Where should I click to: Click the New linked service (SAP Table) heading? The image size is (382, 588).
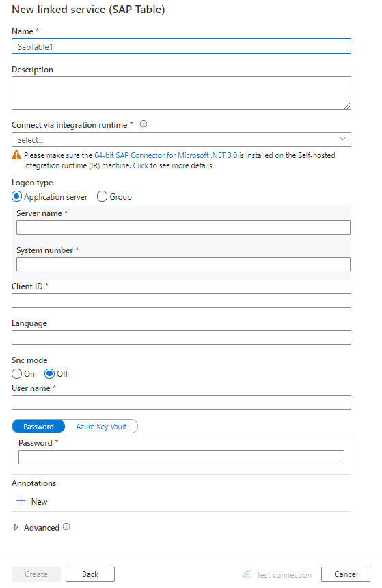pyautogui.click(x=88, y=10)
